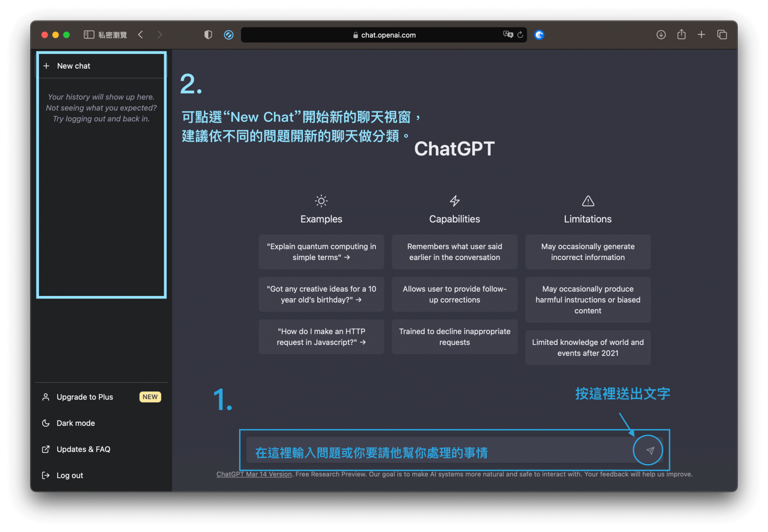Send message with paper plane icon
The width and height of the screenshot is (768, 532).
click(650, 450)
